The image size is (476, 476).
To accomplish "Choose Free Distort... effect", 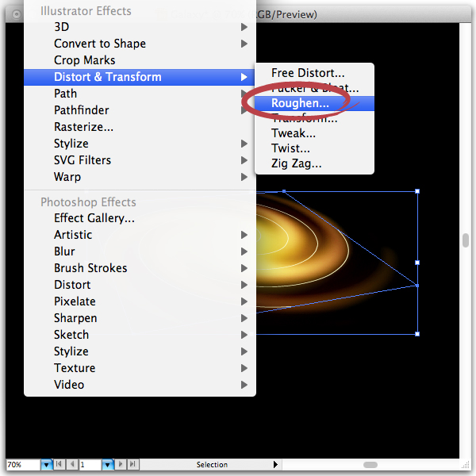I will click(314, 73).
